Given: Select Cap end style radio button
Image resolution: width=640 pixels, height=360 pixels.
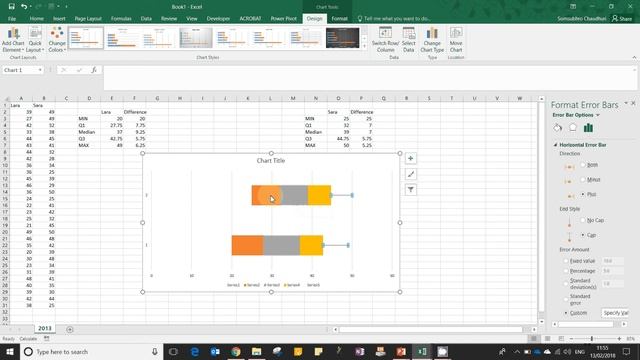Looking at the screenshot, I should tap(583, 235).
